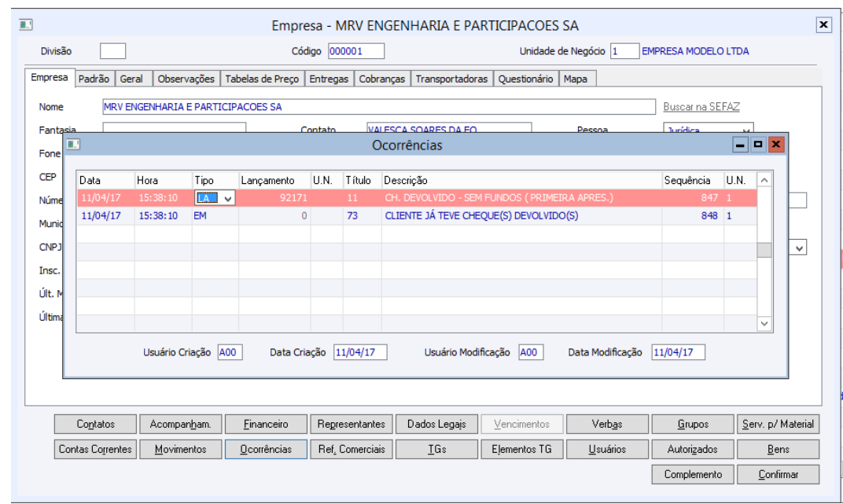Click the Divisão input field
Screen dimensions: 843x504
click(113, 51)
